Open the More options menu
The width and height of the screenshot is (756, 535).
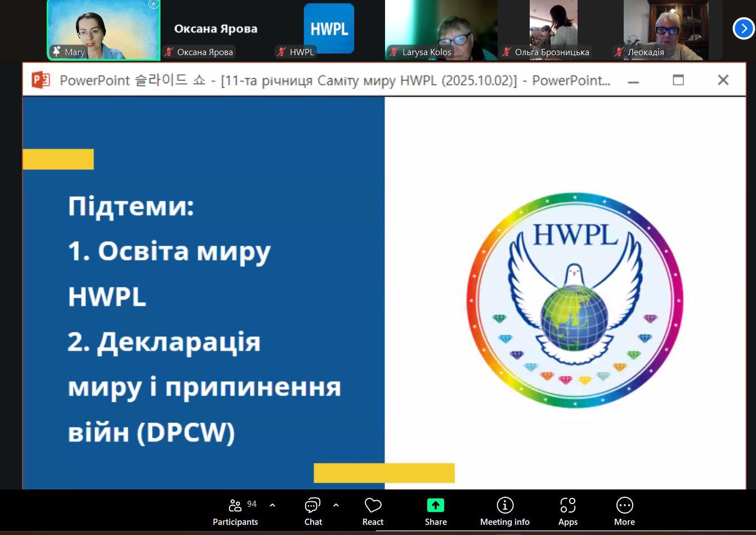point(624,511)
